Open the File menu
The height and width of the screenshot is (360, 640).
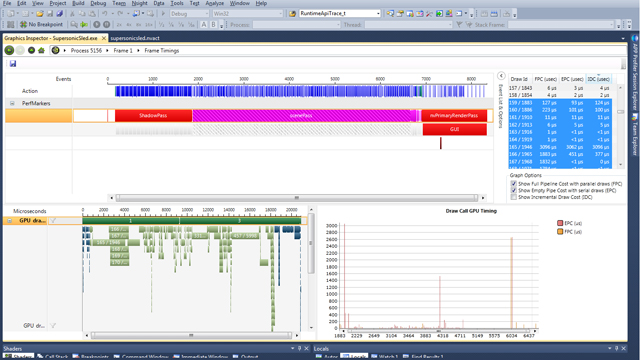click(x=7, y=3)
